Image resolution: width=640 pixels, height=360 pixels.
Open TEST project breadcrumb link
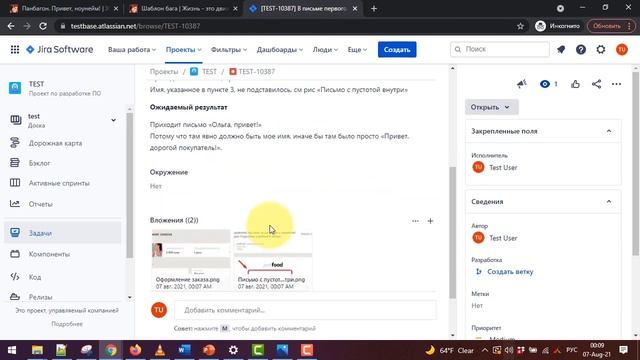(209, 71)
